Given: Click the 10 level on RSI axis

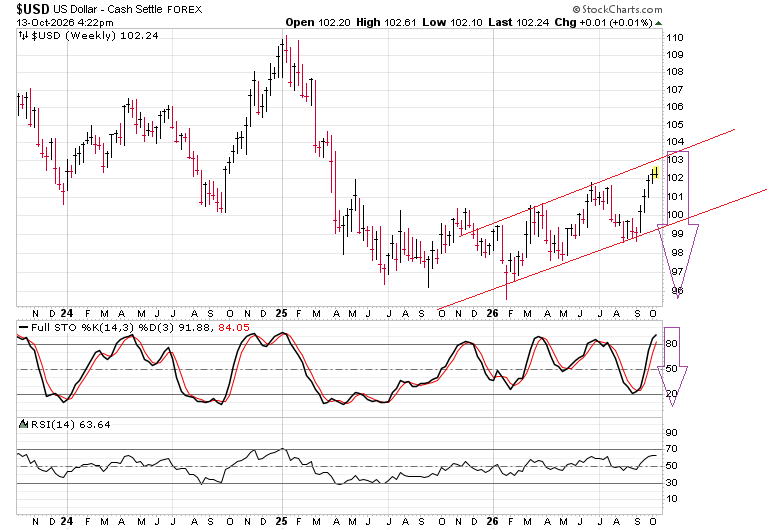Looking at the screenshot, I should pos(672,499).
